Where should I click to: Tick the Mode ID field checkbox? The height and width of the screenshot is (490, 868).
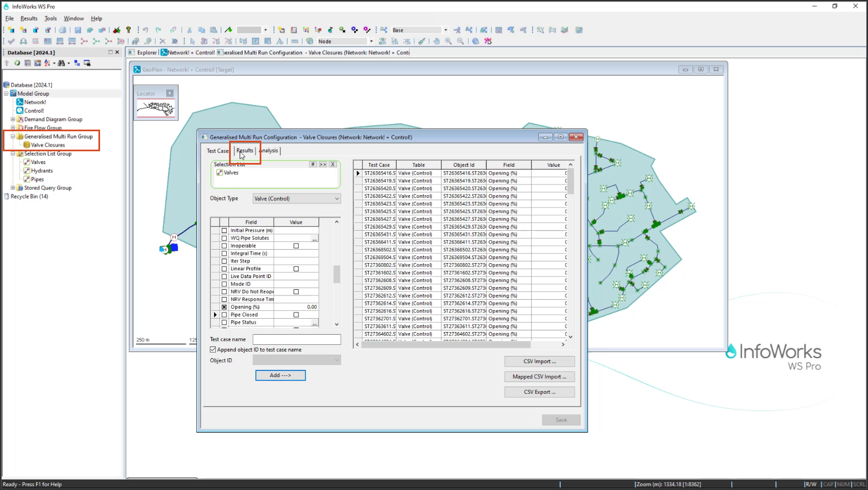tap(224, 284)
